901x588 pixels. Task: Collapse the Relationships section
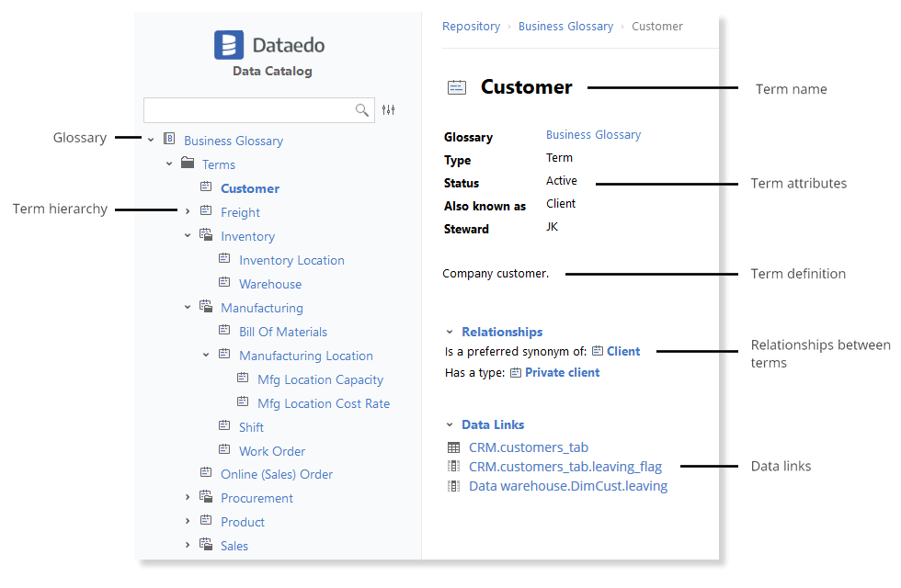pyautogui.click(x=450, y=332)
